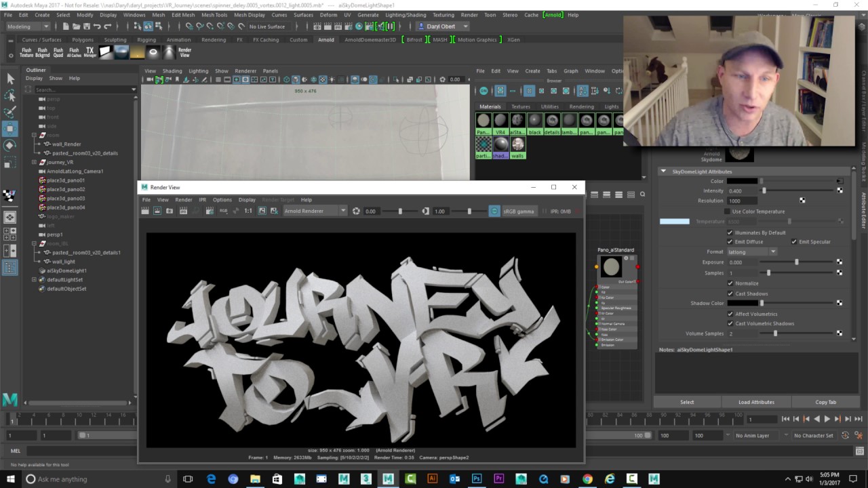Click the Flush All Caches shelf icon

click(74, 52)
